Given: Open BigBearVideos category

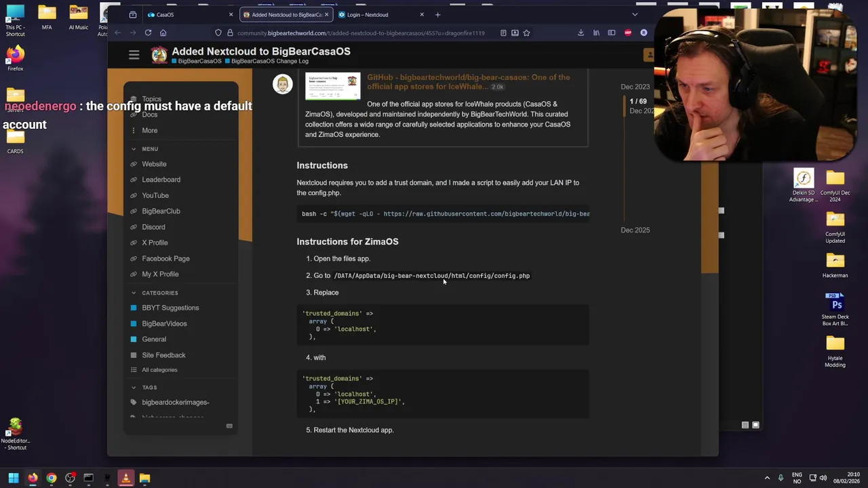Looking at the screenshot, I should 164,323.
